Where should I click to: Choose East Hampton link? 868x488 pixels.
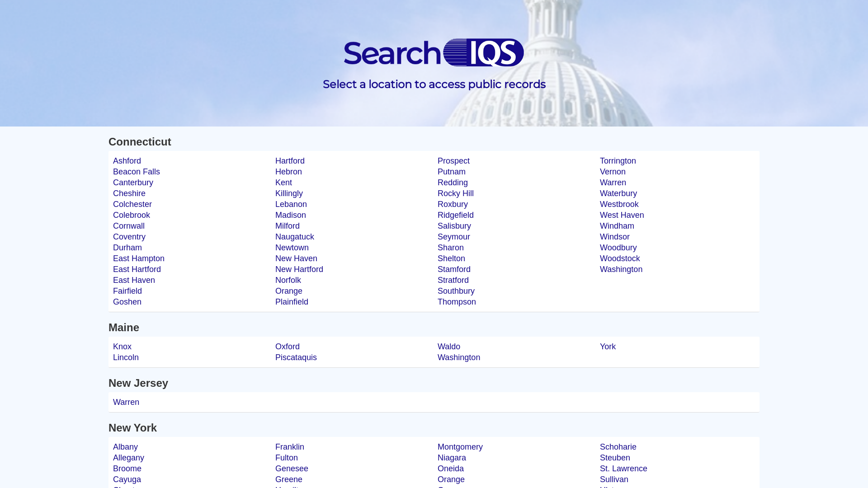(139, 258)
